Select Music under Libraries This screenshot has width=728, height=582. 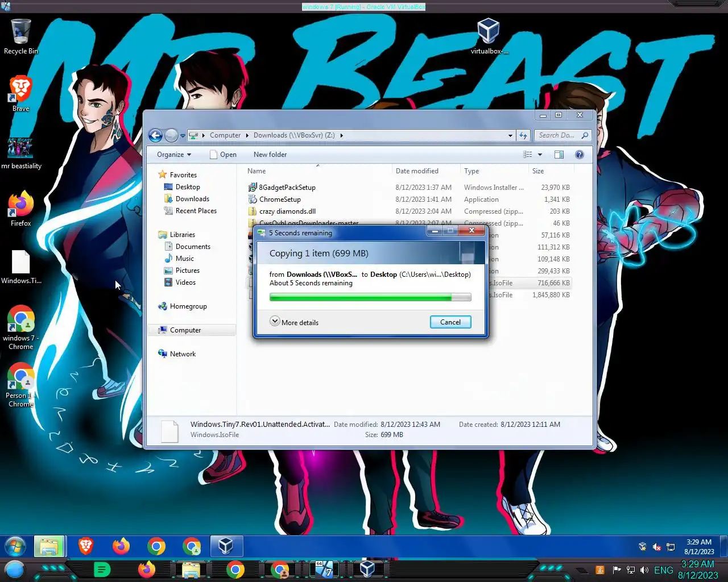point(185,259)
